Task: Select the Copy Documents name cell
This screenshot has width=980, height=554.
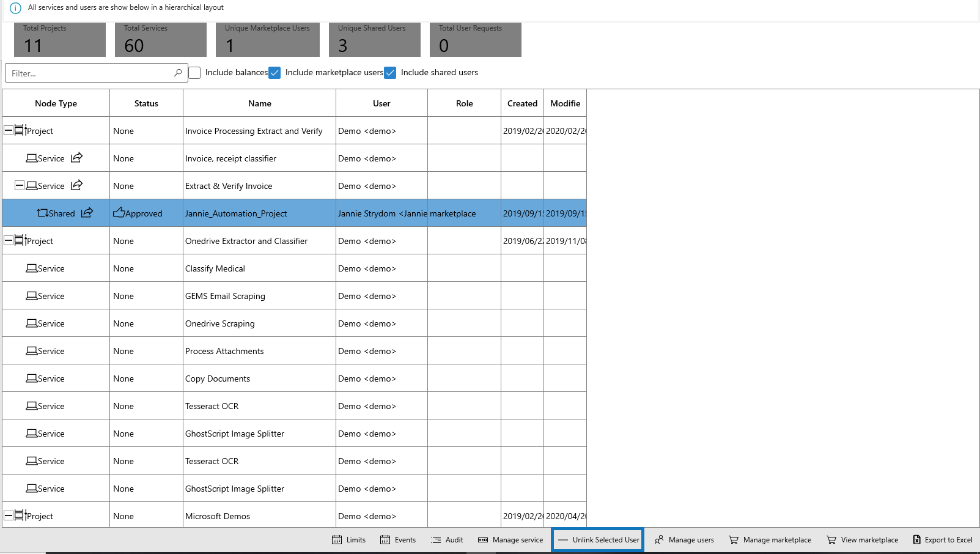Action: coord(260,378)
